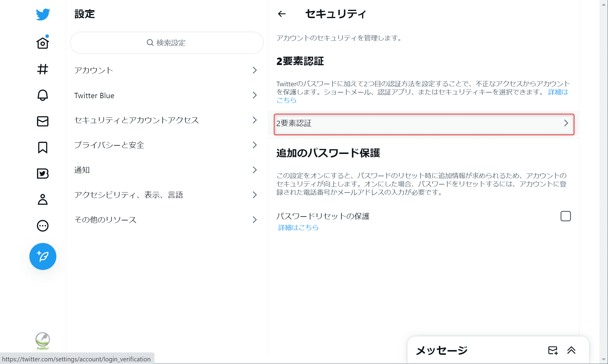Open the YubiOn account avatar

pyautogui.click(x=43, y=341)
